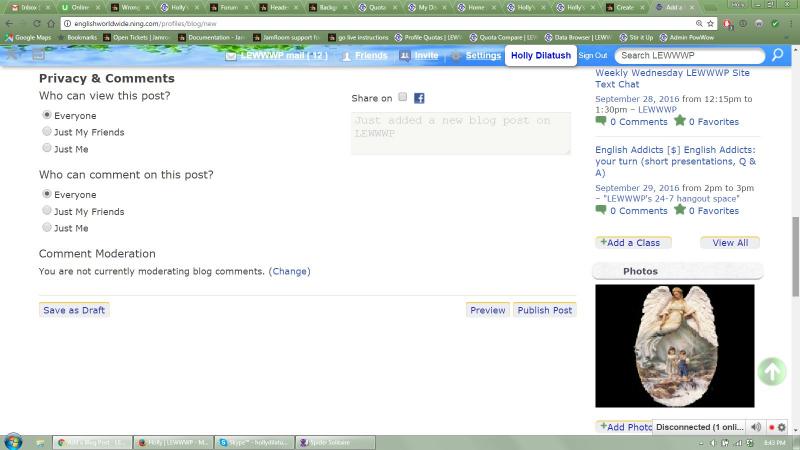Viewport: 800px width, 450px height.
Task: Go to browser home page icon
Action: (51, 23)
